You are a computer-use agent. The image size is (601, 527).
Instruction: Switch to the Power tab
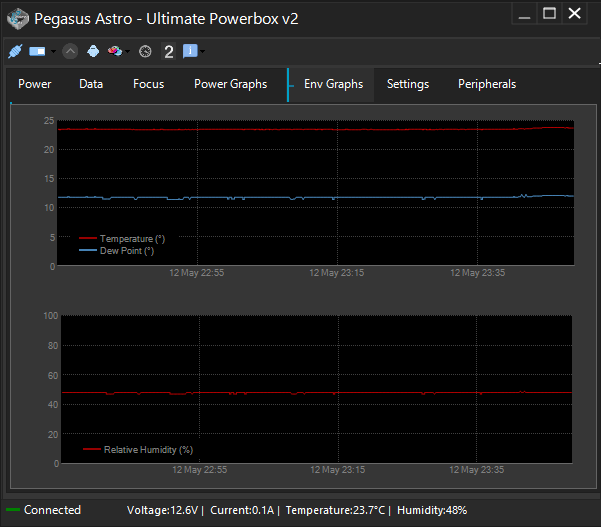coord(34,84)
